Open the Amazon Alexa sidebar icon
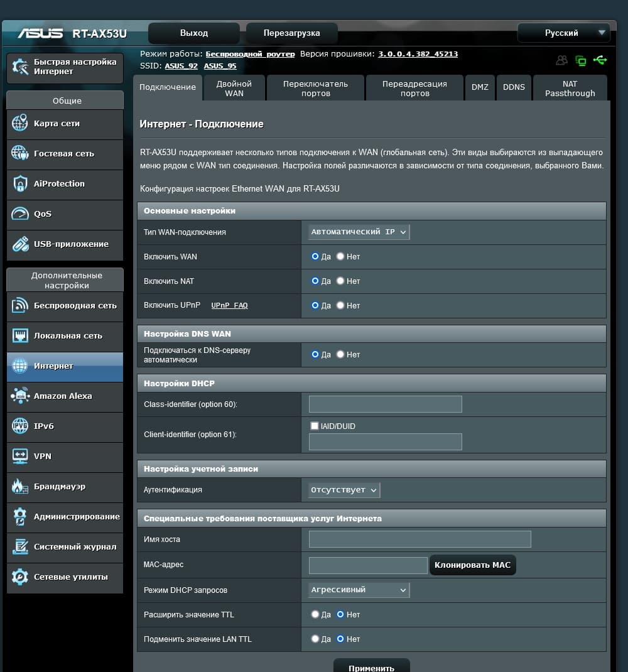Viewport: 628px width, 672px height. [x=19, y=396]
